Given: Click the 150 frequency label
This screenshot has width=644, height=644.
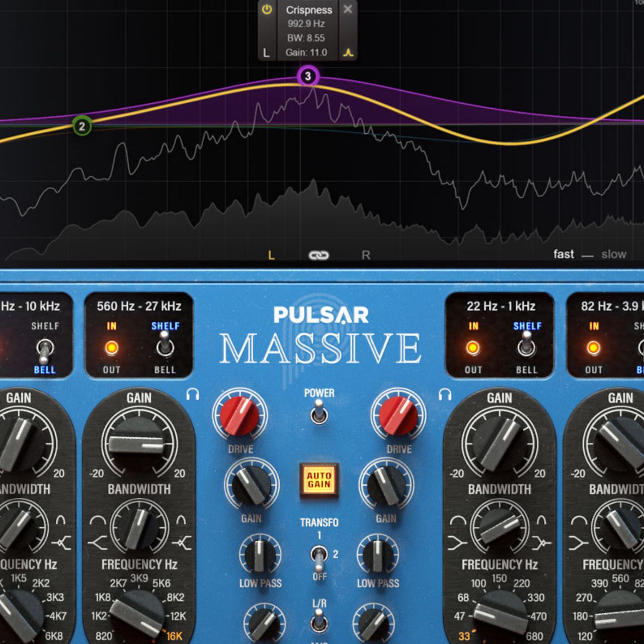Looking at the screenshot, I should (499, 578).
